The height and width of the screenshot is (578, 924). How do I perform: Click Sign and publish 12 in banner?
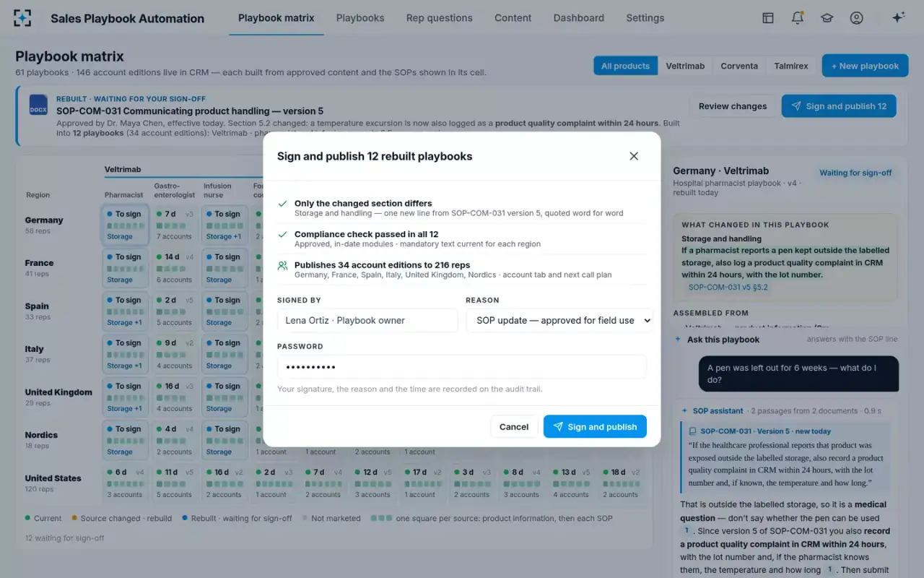tap(839, 106)
